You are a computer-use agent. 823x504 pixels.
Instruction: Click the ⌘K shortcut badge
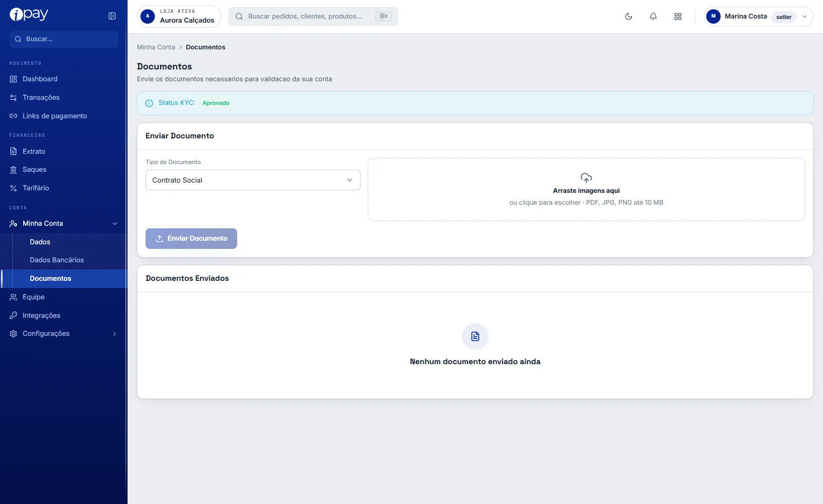[x=384, y=16]
